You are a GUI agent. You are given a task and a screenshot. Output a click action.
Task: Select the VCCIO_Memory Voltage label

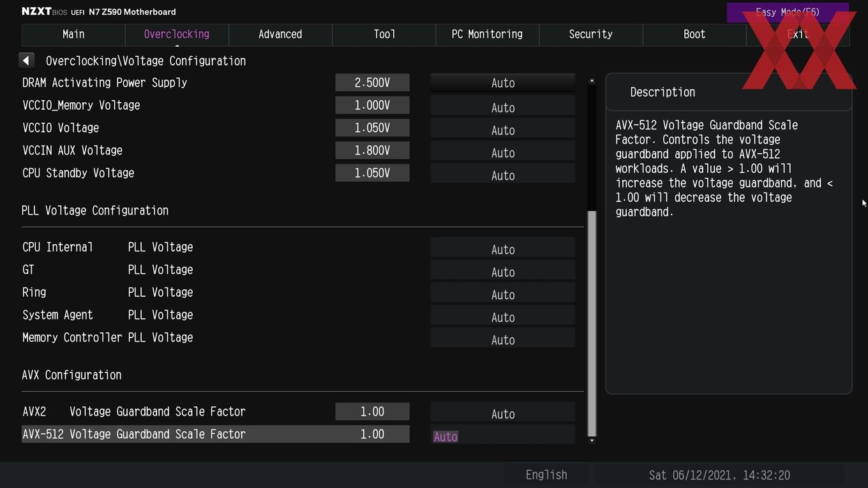pyautogui.click(x=81, y=105)
